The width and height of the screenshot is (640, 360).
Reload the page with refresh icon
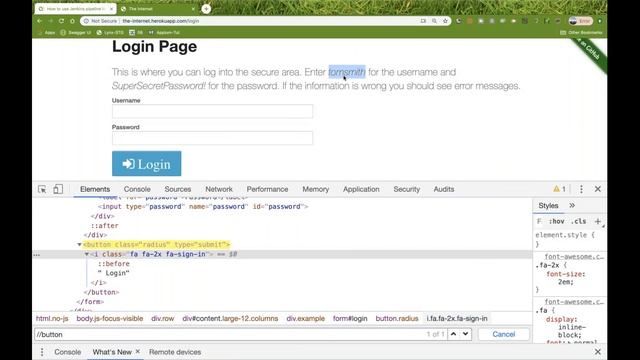(61, 21)
